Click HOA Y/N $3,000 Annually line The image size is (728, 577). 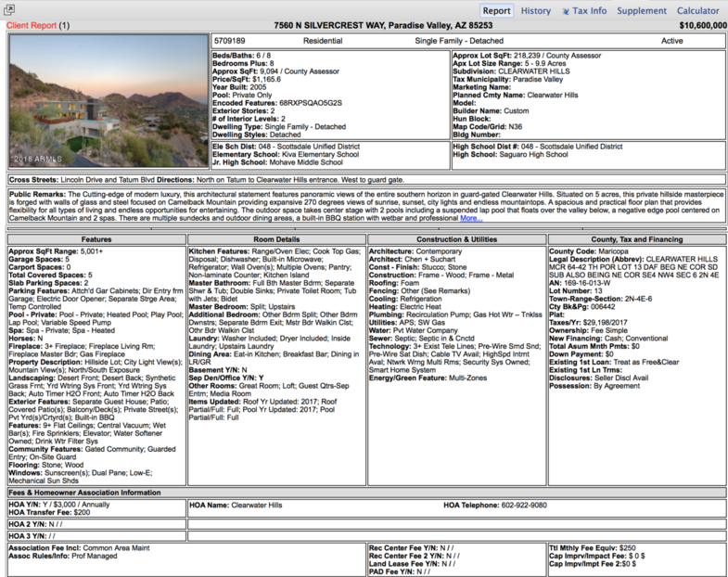pos(59,505)
